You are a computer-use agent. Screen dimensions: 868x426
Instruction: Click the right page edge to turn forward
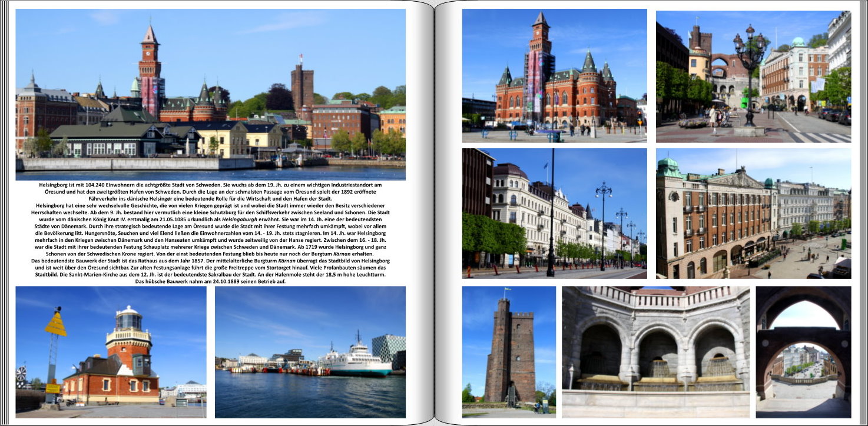pyautogui.click(x=863, y=213)
